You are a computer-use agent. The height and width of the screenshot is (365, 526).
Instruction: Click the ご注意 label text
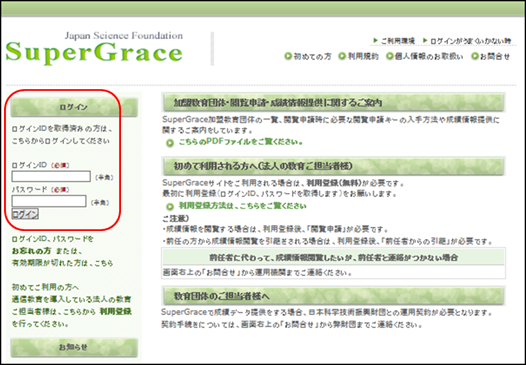point(176,219)
